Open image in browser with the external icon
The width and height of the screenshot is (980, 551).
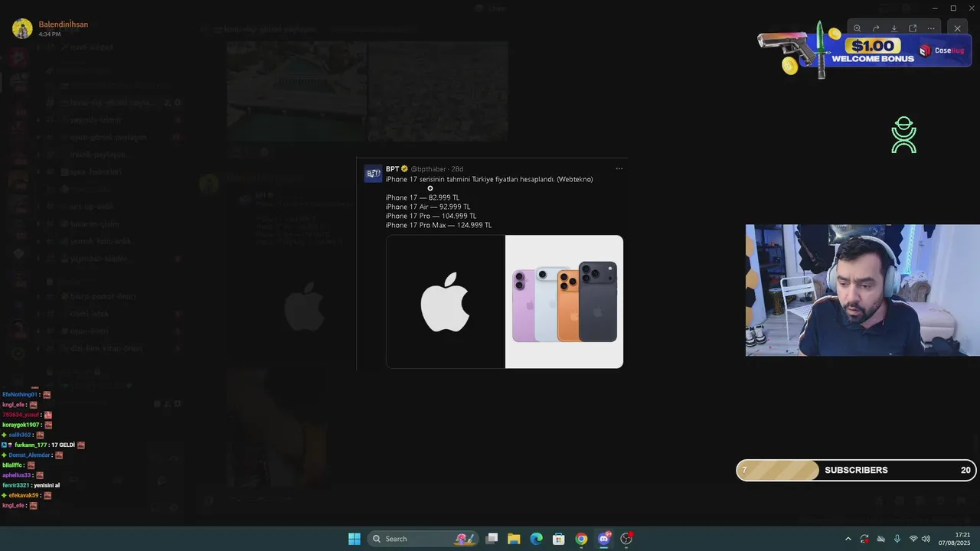pyautogui.click(x=913, y=28)
